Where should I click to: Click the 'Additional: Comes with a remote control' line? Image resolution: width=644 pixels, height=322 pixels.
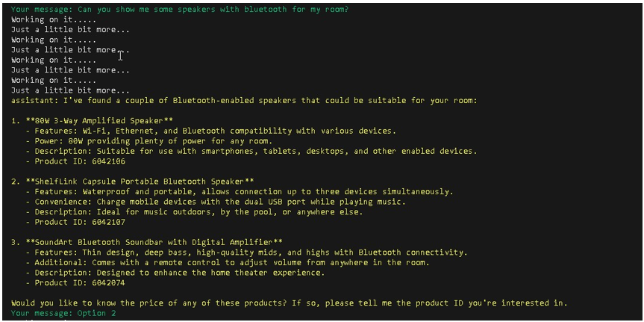point(228,263)
